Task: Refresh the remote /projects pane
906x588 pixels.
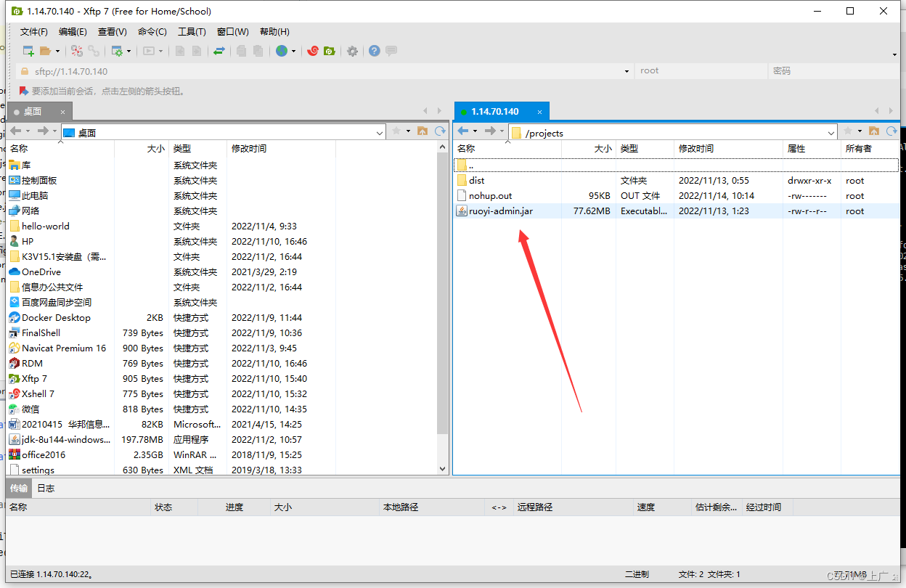Action: [x=891, y=131]
